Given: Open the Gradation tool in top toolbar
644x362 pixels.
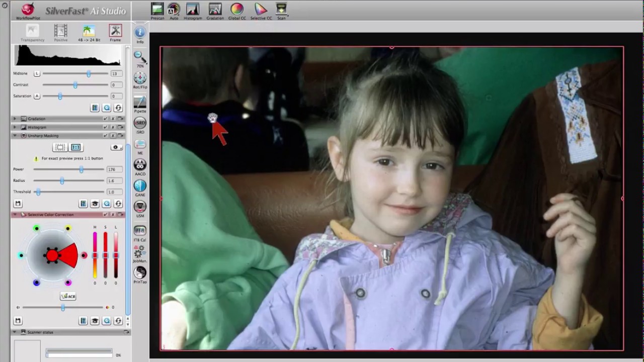Looking at the screenshot, I should (x=215, y=11).
